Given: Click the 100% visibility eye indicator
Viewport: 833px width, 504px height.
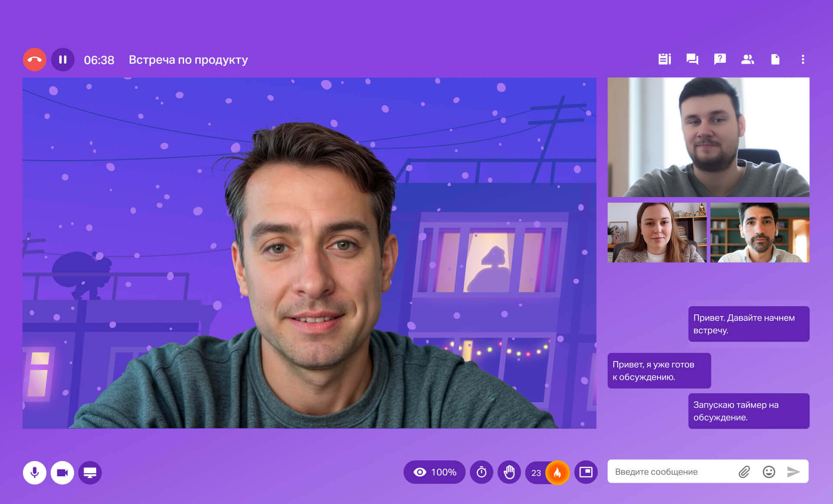Looking at the screenshot, I should tap(434, 472).
